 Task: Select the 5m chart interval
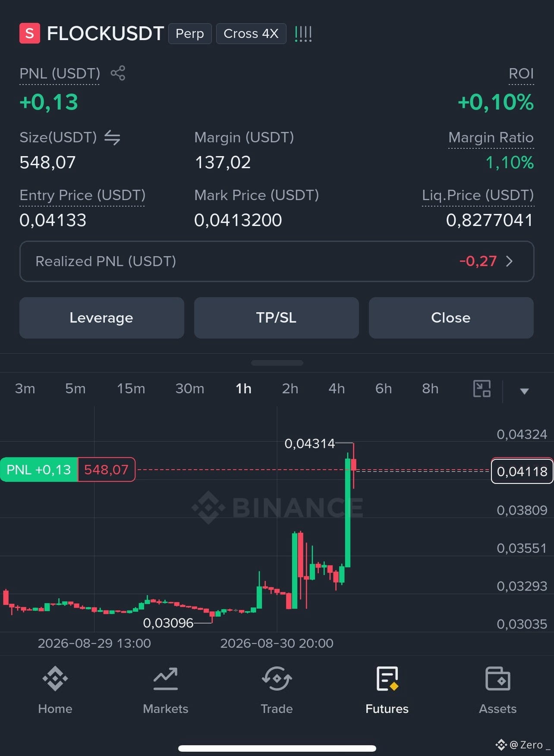(x=76, y=389)
